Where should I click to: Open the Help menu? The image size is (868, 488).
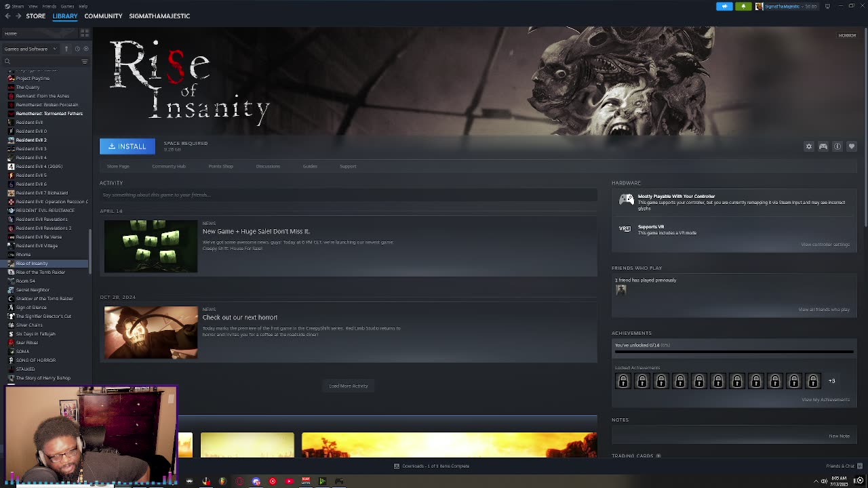coord(83,6)
